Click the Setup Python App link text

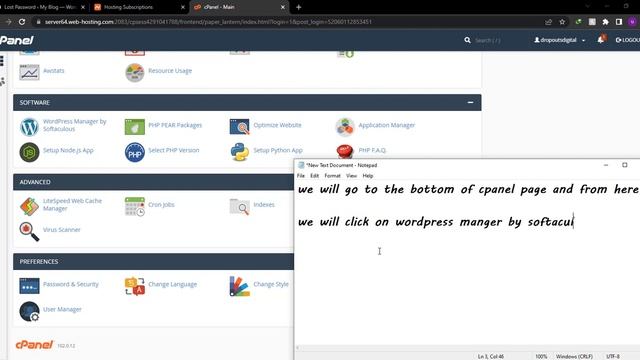click(x=278, y=150)
